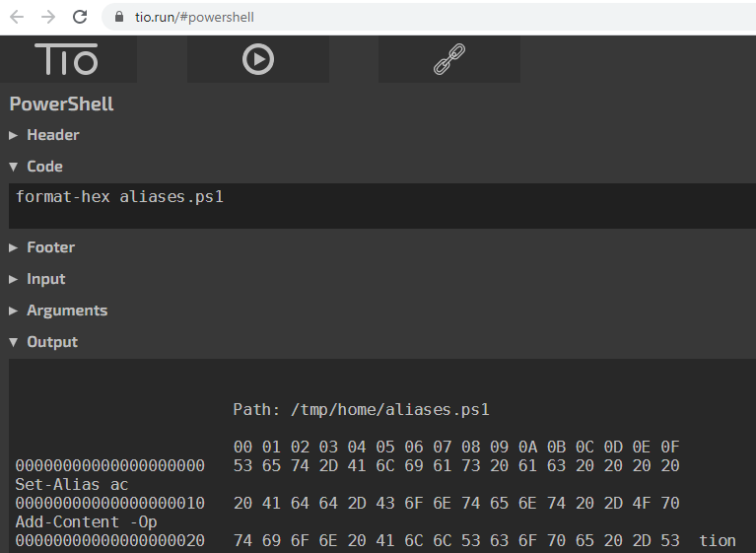Reload the page with the refresh icon
Screen dimensions: 756x553
(x=81, y=17)
